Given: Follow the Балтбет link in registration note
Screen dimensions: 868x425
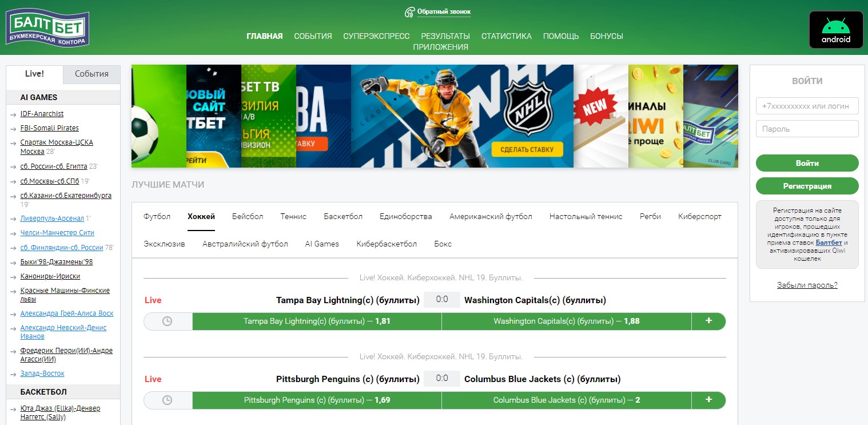Looking at the screenshot, I should click(829, 243).
